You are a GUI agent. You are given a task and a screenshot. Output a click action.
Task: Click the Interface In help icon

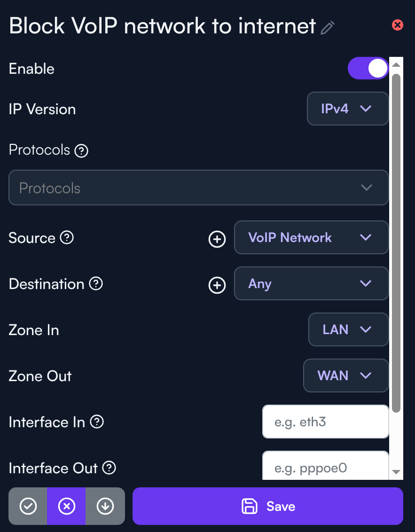(x=97, y=422)
